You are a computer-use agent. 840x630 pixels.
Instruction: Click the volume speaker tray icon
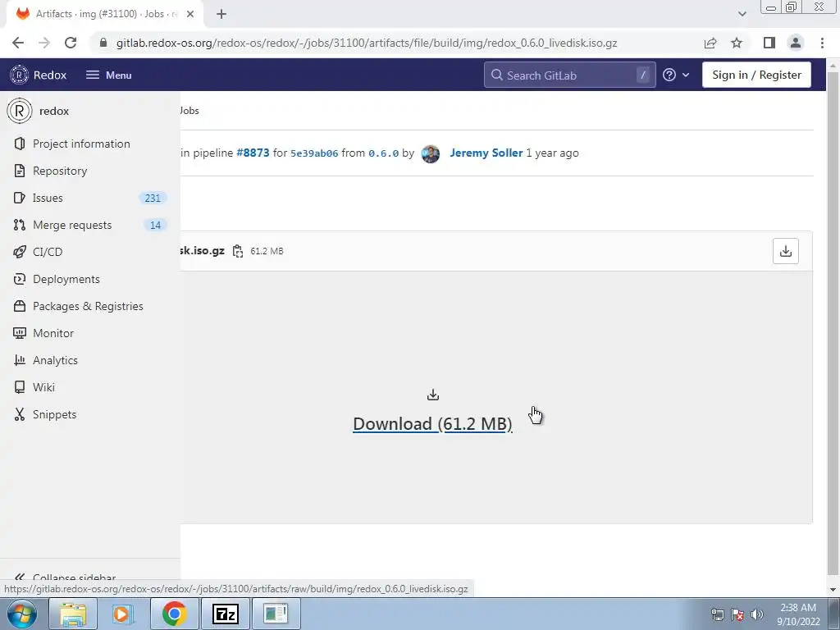[x=757, y=614]
